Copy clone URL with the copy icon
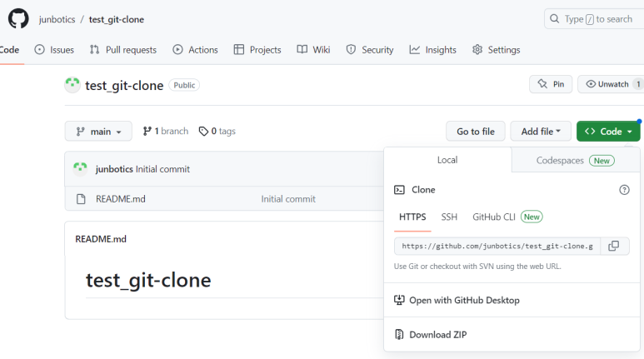Viewport: 644px width, 359px height. coord(614,246)
